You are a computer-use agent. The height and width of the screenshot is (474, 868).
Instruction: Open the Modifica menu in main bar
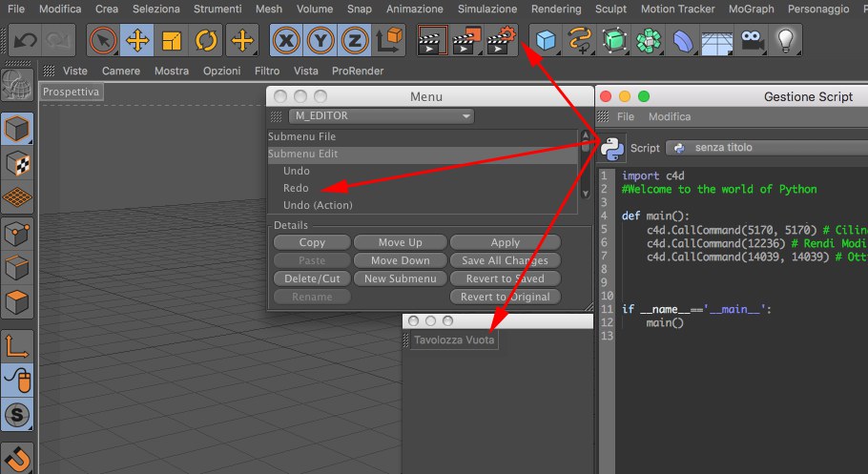60,9
